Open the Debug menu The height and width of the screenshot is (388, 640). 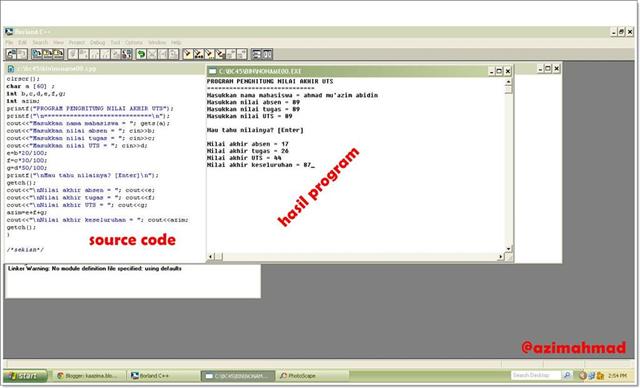pos(97,42)
